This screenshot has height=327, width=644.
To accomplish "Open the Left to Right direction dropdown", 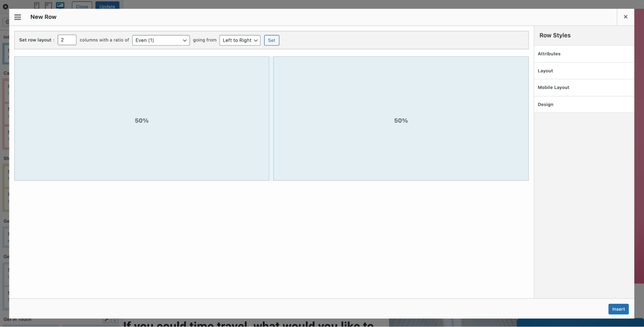I will tap(240, 40).
